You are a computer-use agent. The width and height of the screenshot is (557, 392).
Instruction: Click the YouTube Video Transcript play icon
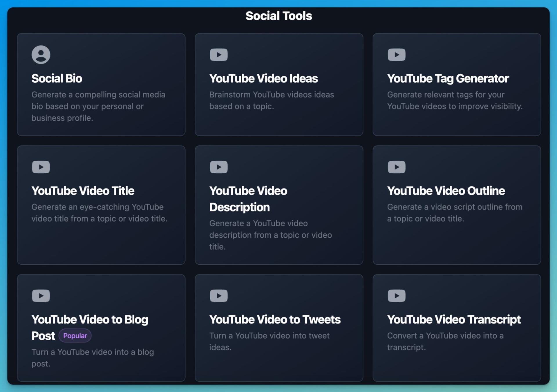[x=397, y=295]
